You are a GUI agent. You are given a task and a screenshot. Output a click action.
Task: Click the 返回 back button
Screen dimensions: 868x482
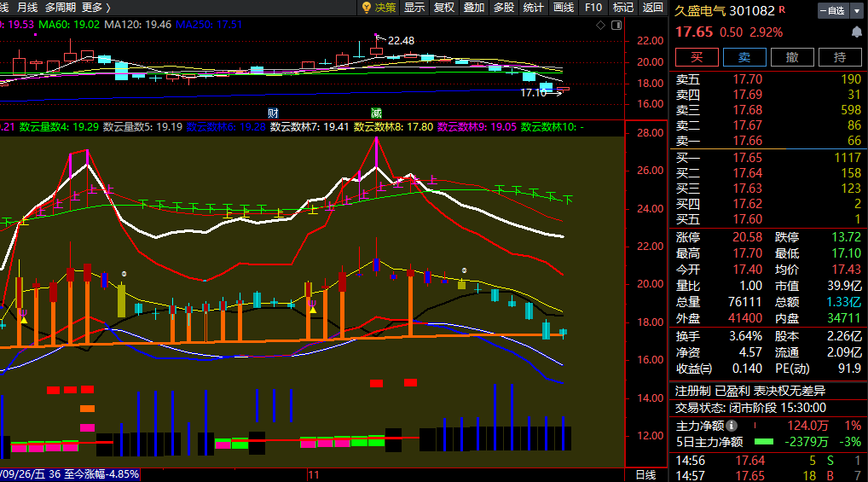coord(653,7)
